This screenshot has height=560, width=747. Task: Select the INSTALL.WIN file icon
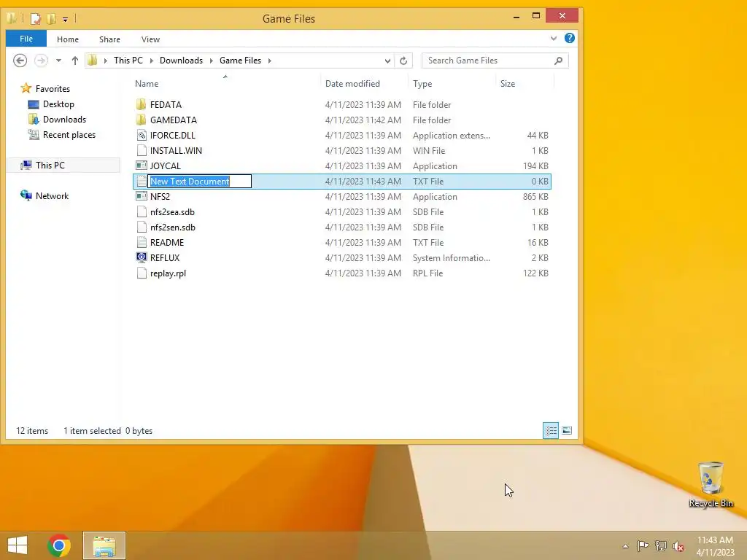[142, 150]
